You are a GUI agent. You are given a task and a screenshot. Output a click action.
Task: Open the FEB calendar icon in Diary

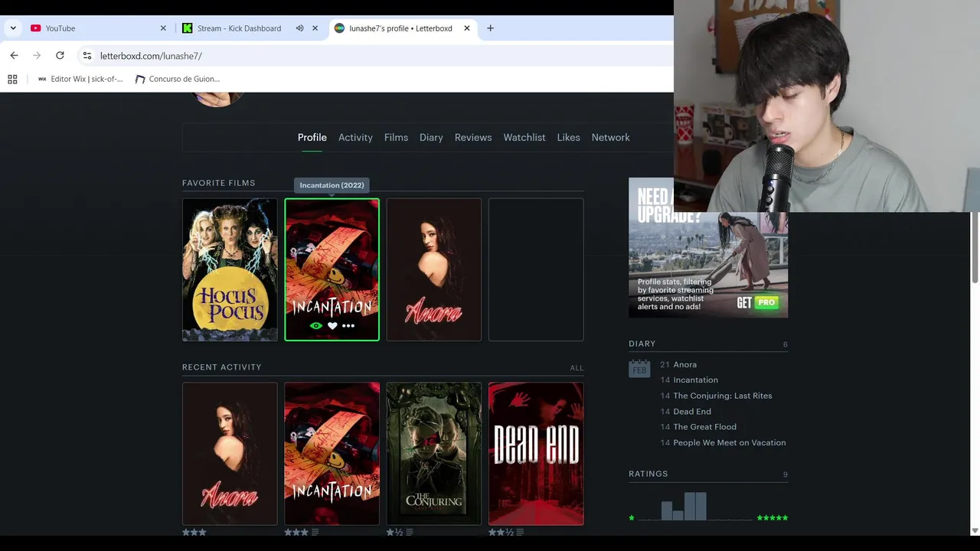click(639, 369)
